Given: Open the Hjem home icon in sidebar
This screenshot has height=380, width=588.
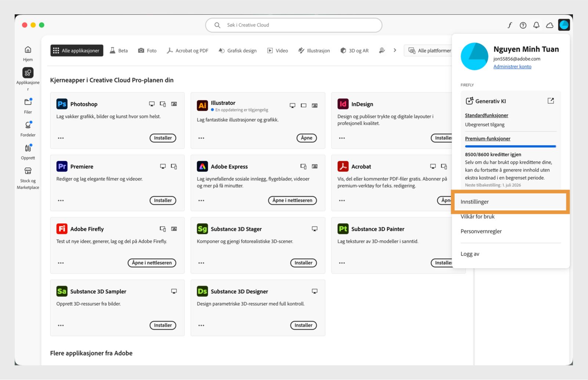Looking at the screenshot, I should (28, 50).
